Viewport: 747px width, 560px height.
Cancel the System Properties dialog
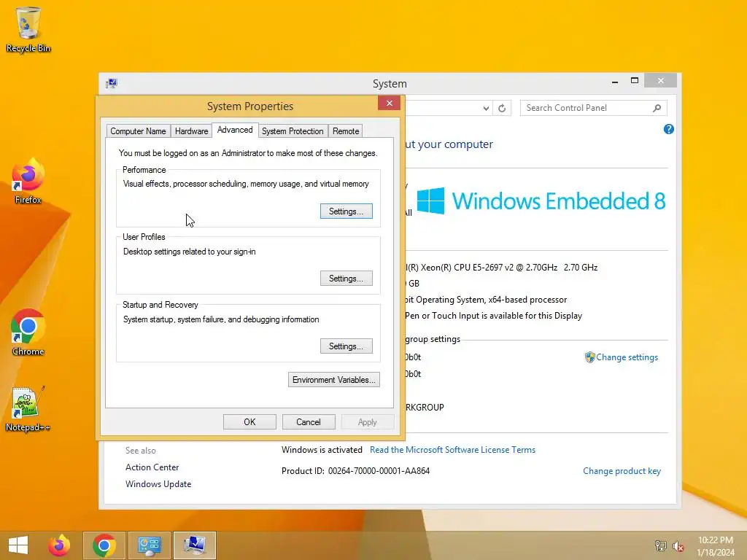click(309, 422)
